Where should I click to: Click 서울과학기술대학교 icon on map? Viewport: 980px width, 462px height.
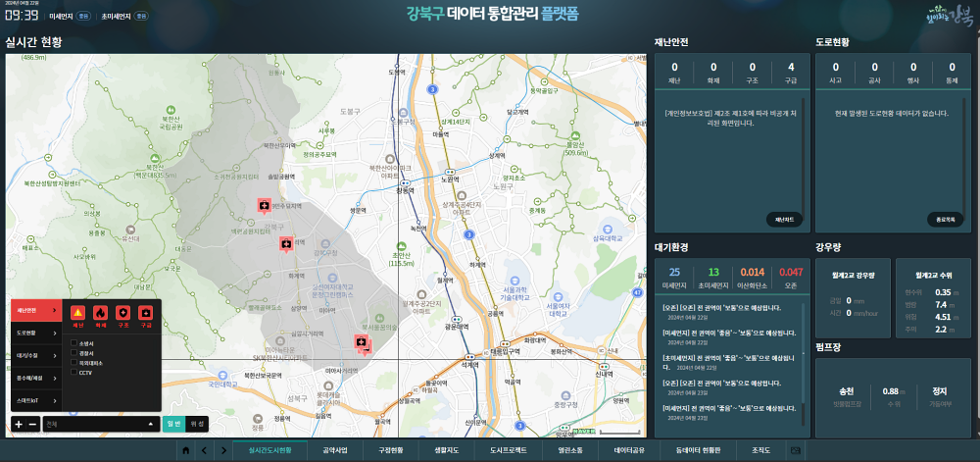pos(515,282)
